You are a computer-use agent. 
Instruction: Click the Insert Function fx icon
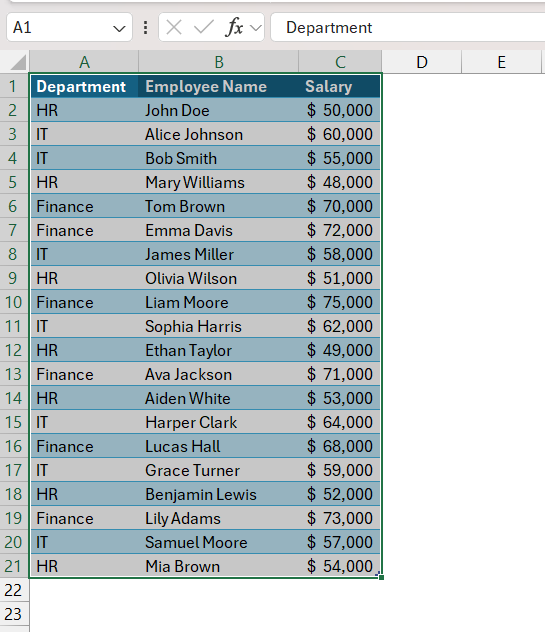(x=235, y=27)
